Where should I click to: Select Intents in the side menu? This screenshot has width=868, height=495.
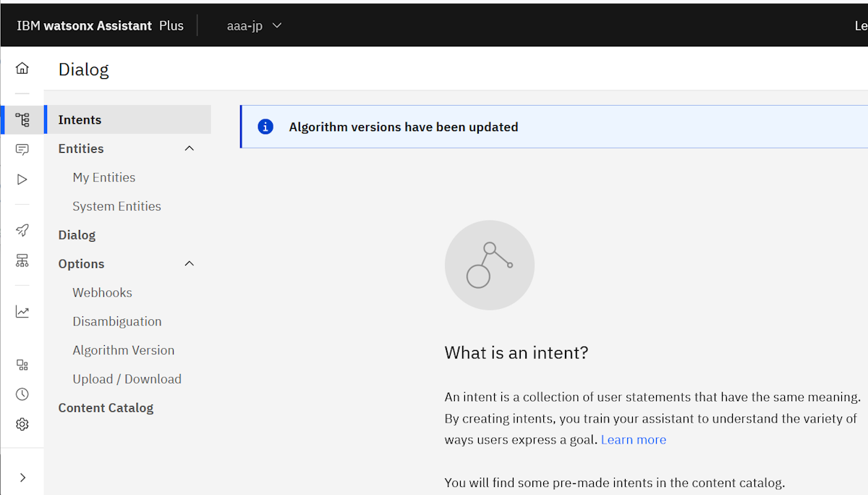coord(80,120)
